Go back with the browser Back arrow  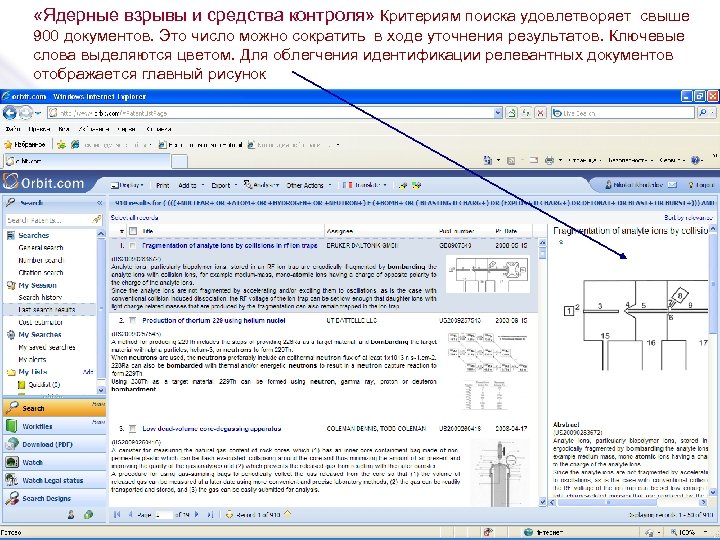(x=10, y=112)
